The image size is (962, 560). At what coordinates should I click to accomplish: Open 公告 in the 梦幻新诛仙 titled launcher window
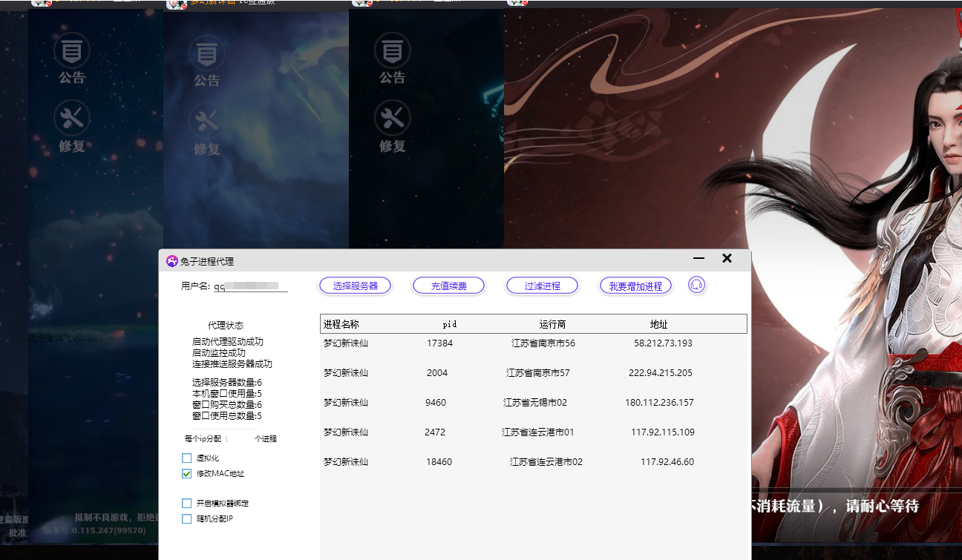click(206, 62)
